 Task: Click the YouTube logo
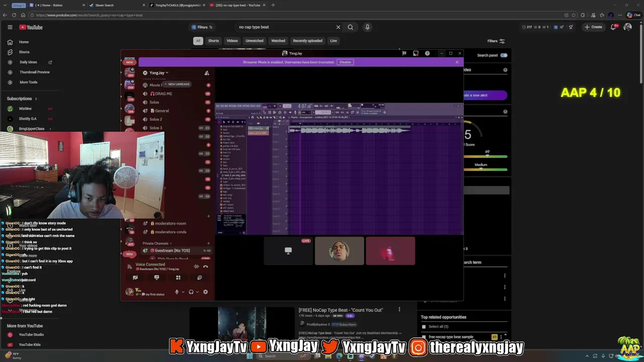click(31, 27)
